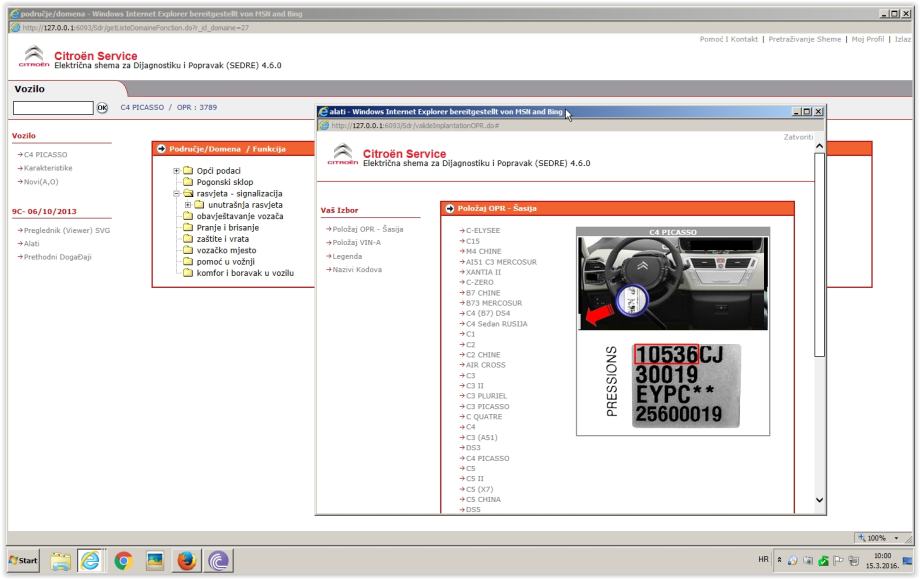Click the arrow icon in the Područje/Domena header
The width and height of the screenshot is (920, 579).
[x=161, y=149]
